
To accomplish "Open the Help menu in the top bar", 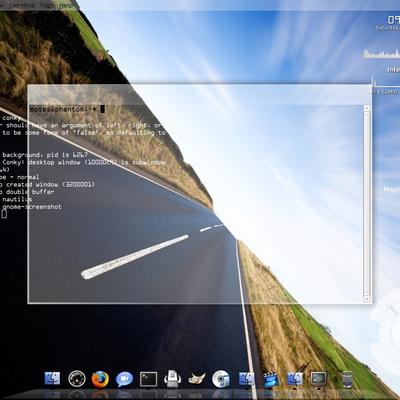I will click(x=65, y=5).
